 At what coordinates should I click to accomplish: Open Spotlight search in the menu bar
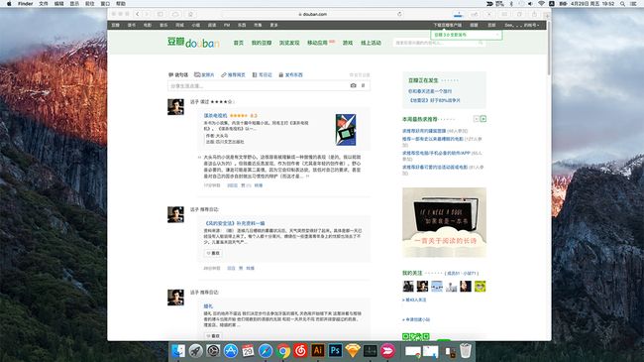622,3
